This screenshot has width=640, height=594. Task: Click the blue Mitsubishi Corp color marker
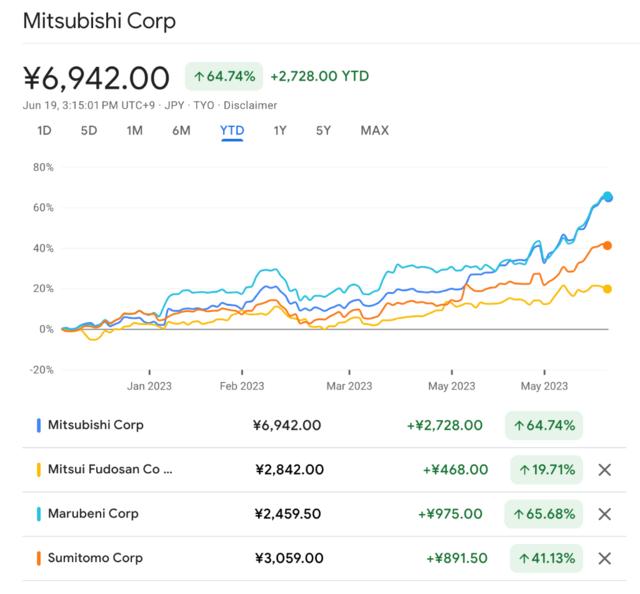(x=38, y=425)
